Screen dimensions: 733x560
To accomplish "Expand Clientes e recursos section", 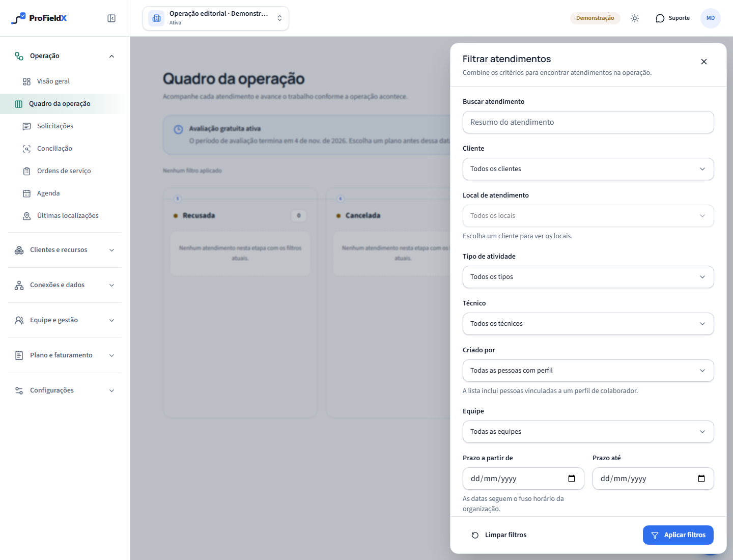I will coord(65,250).
